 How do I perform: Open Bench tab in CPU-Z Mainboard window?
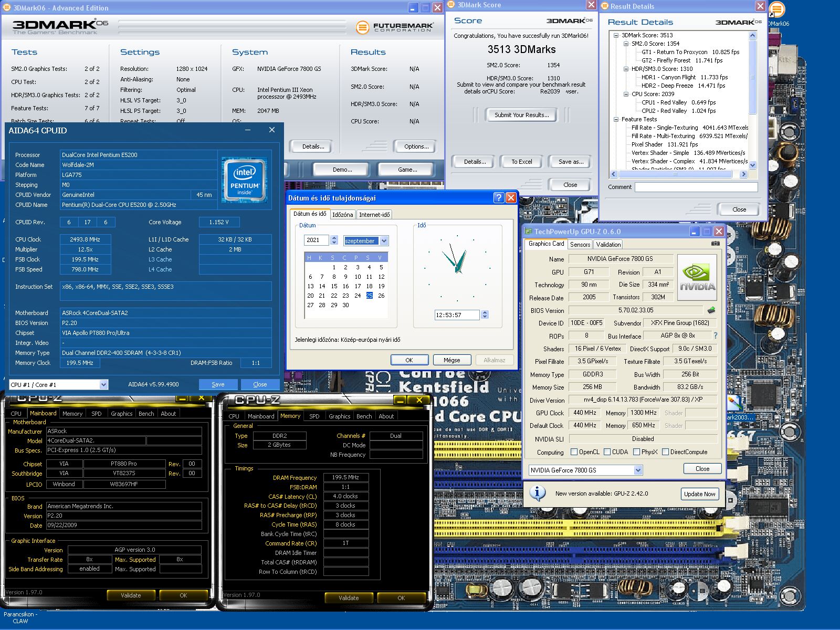[x=146, y=414]
